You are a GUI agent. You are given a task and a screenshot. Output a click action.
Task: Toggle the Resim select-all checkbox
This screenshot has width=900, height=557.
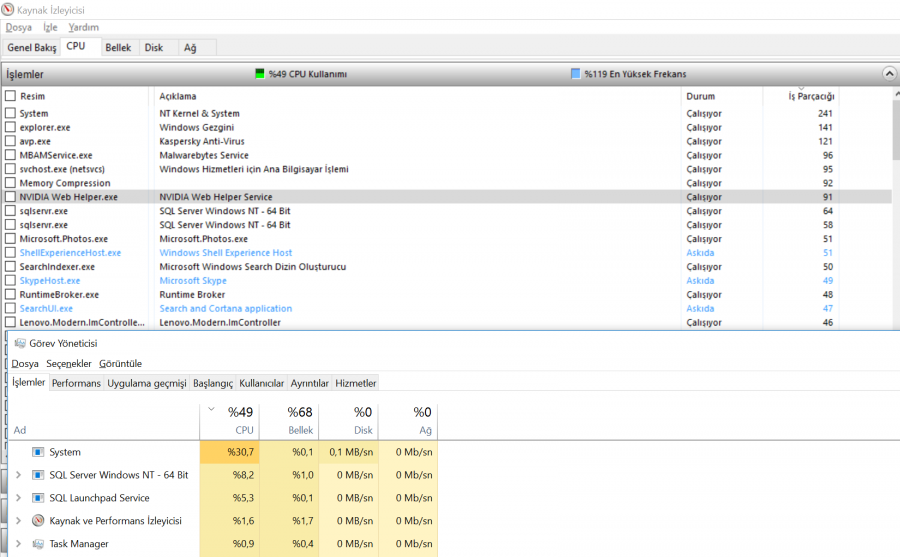(x=10, y=95)
